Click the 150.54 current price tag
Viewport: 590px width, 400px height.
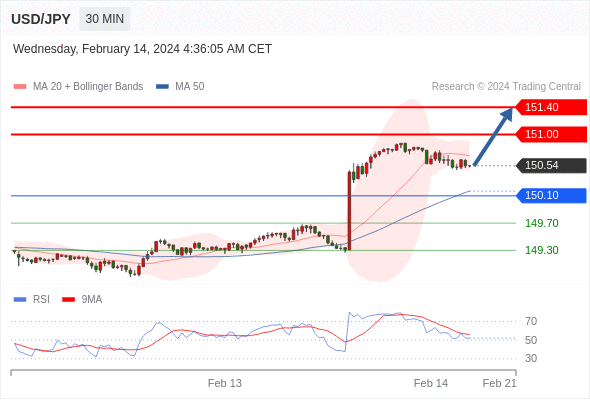tap(551, 166)
